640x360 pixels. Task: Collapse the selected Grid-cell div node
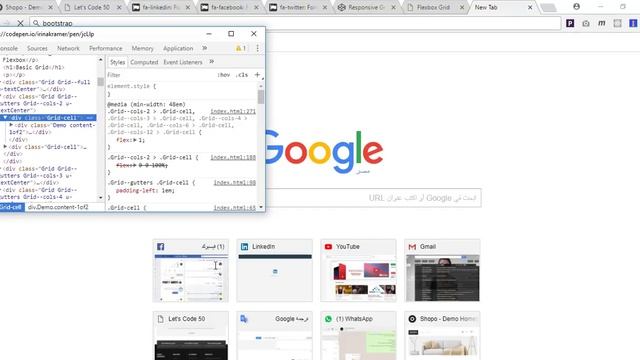tap(5, 118)
